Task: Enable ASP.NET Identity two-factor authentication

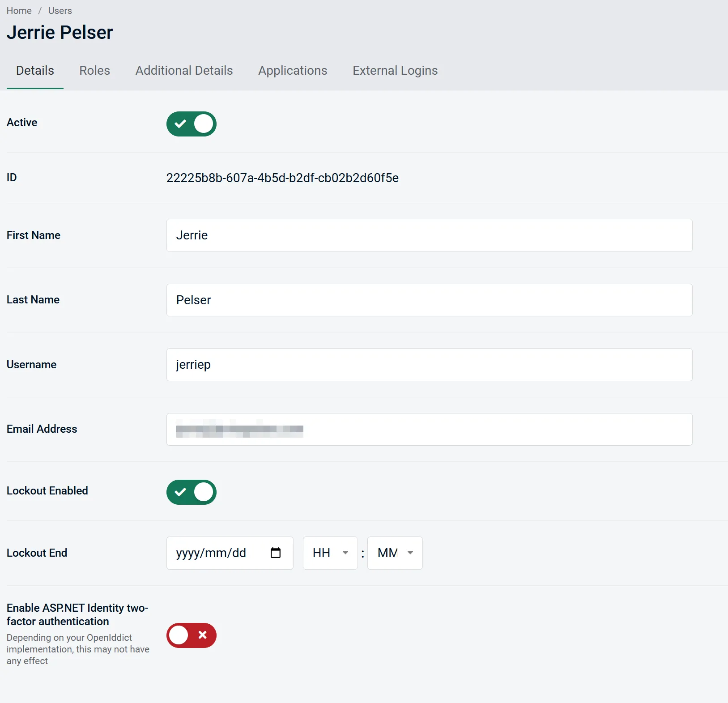Action: 192,635
